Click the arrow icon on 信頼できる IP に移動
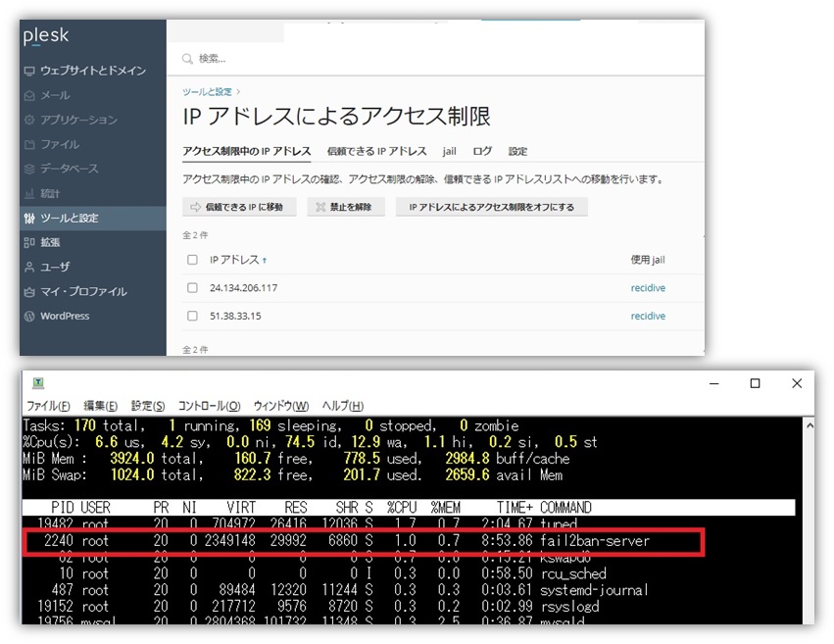Image resolution: width=834 pixels, height=644 pixels. [x=196, y=207]
